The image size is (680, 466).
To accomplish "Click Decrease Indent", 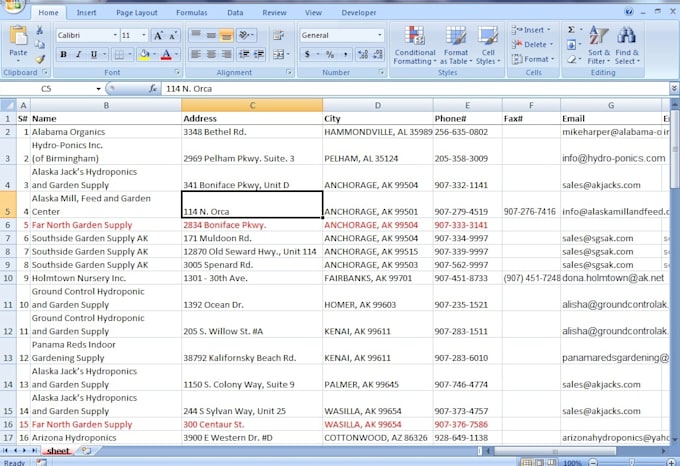I will coord(244,54).
